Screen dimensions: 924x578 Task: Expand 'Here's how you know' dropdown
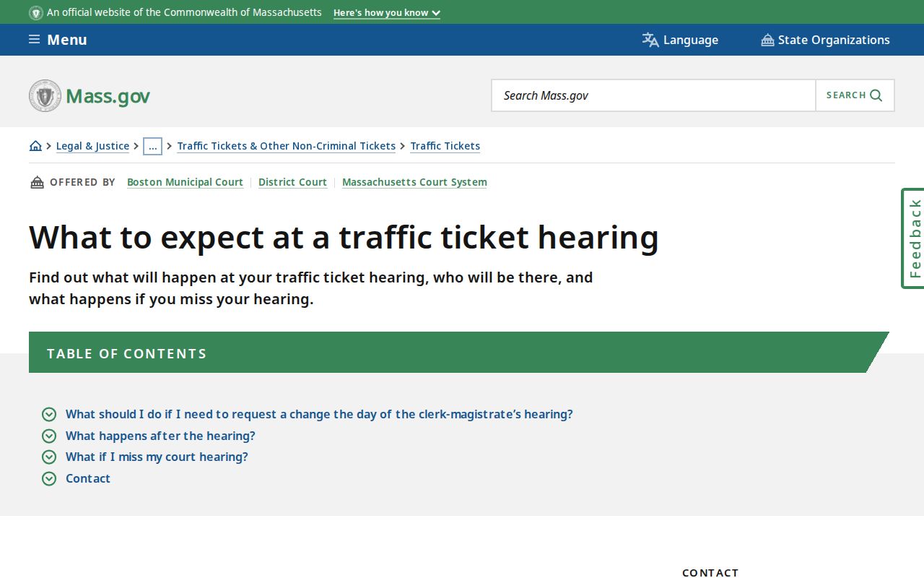[x=386, y=13]
